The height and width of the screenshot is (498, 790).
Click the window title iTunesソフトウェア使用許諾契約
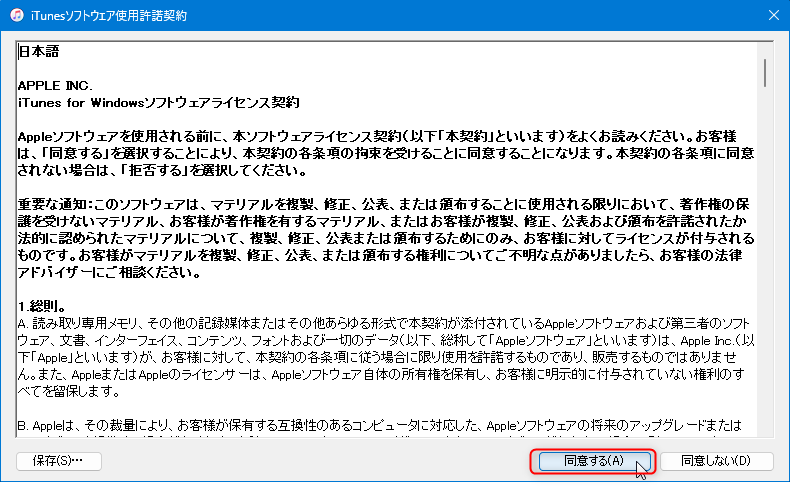pos(109,16)
